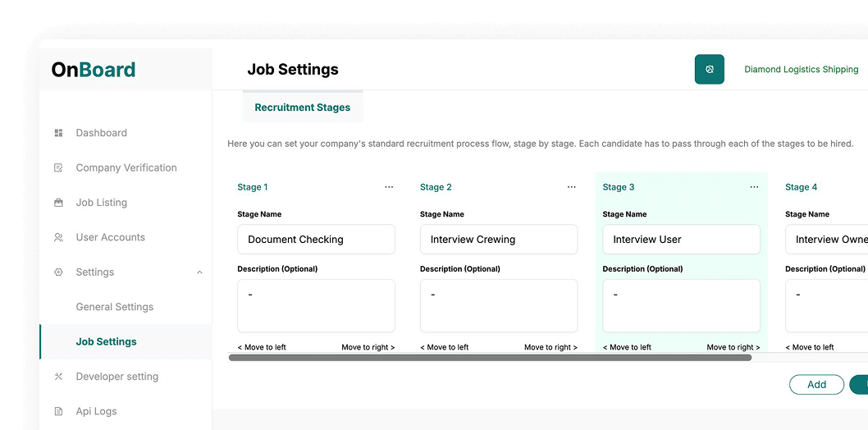Move Stage 1 to the right
The width and height of the screenshot is (868, 430).
(x=368, y=347)
